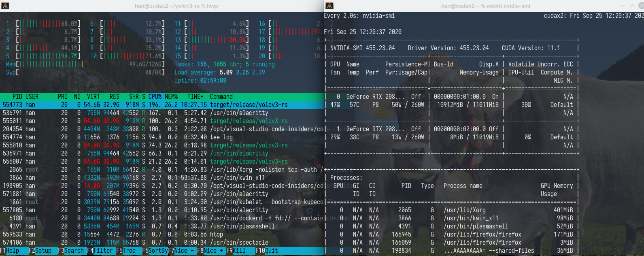Image resolution: width=644 pixels, height=256 pixels.
Task: Open F1 Help in htop
Action: coord(10,251)
